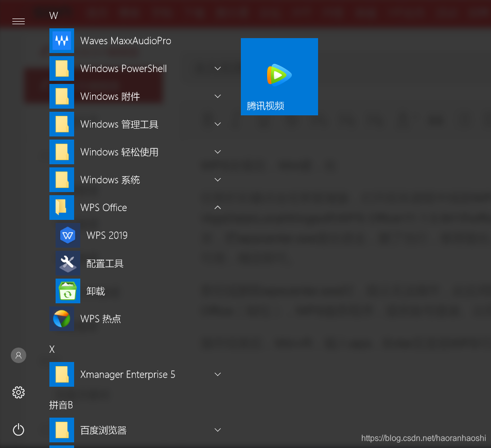
Task: Click the Xmanager Enterprise 5 folder icon
Action: 62,374
